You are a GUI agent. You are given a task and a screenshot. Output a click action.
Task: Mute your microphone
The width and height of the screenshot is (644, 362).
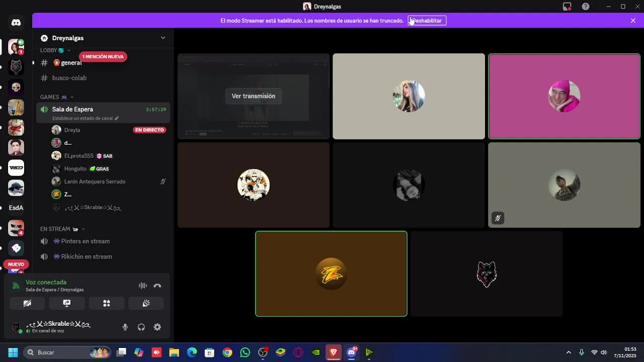pyautogui.click(x=125, y=327)
